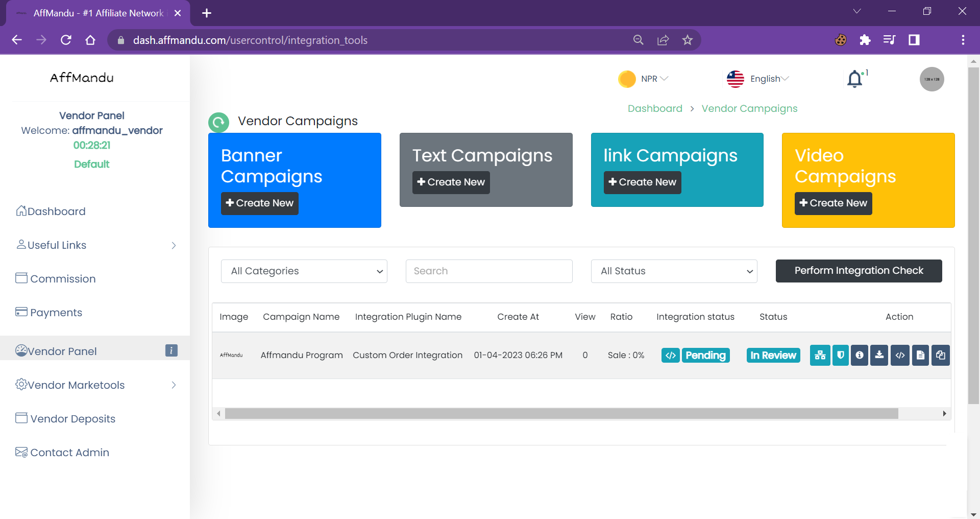
Task: Click the Custom Order Integration cell
Action: coord(407,355)
